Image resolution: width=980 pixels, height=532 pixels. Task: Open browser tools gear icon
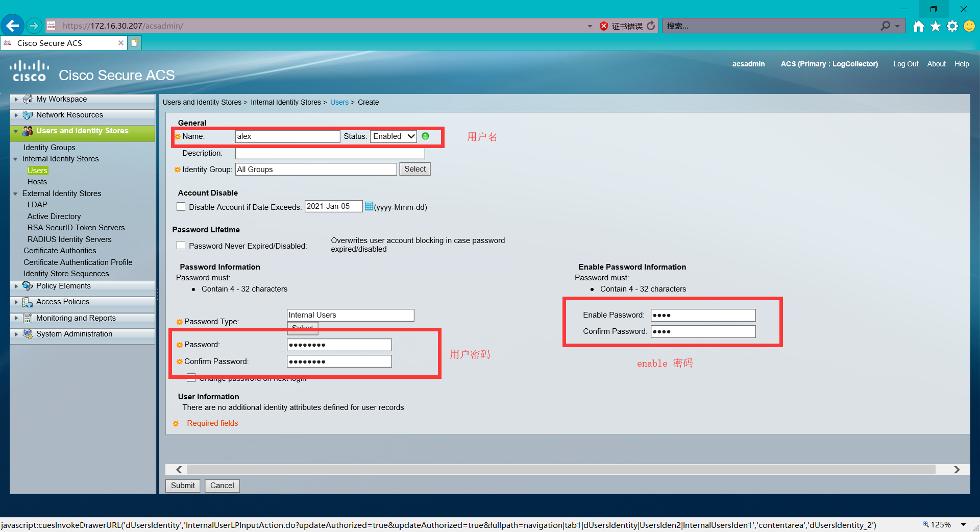(x=952, y=26)
